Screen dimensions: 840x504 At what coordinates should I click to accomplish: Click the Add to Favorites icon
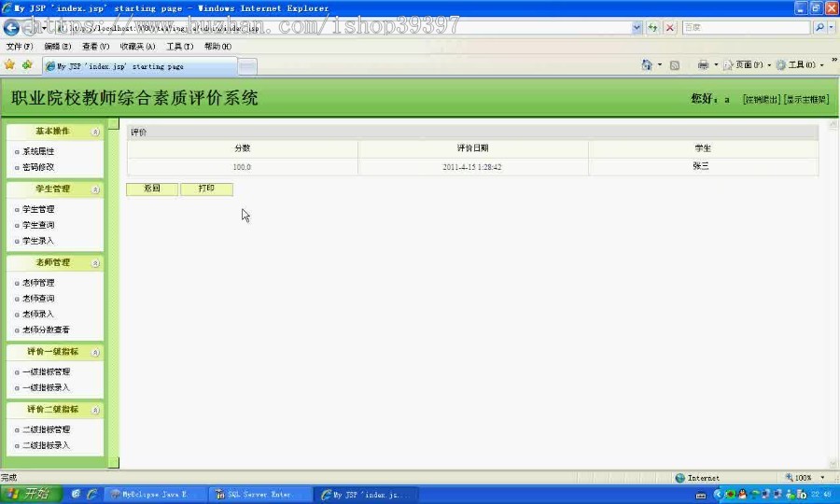[x=27, y=65]
